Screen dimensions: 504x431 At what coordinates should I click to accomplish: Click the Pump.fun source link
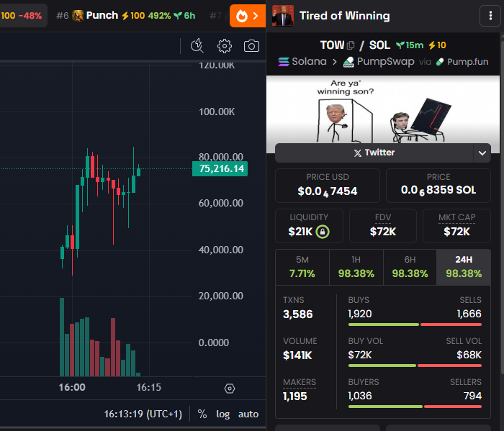point(462,62)
